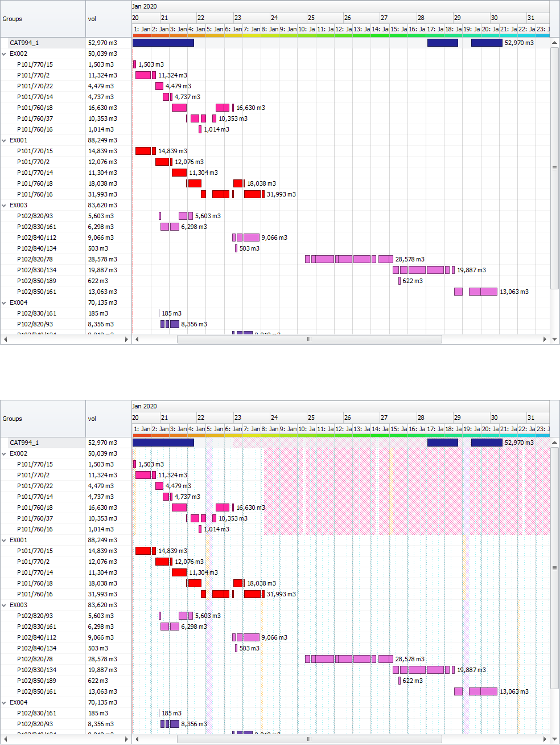Select P101/760/37 row in lower hatched panel

point(65,518)
